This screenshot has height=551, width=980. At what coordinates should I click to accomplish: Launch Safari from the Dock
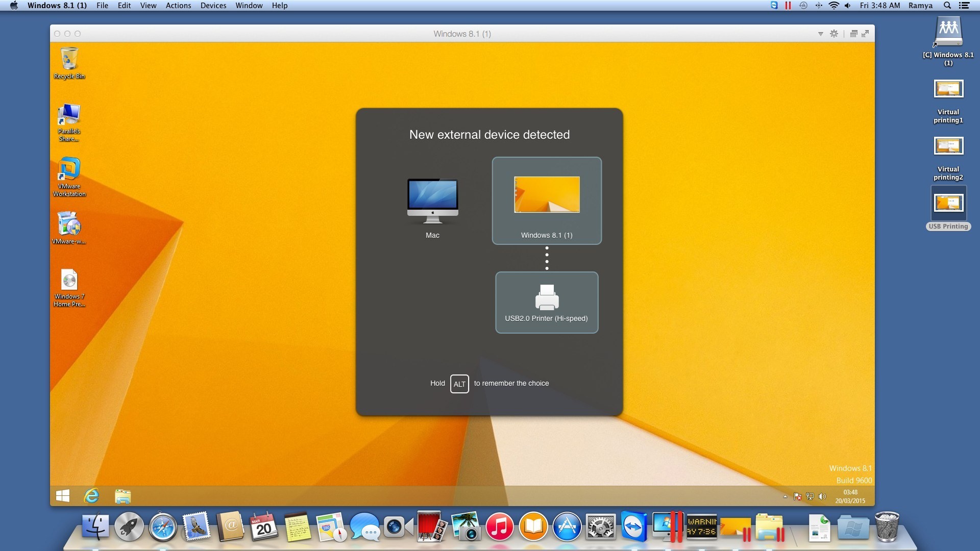(163, 527)
